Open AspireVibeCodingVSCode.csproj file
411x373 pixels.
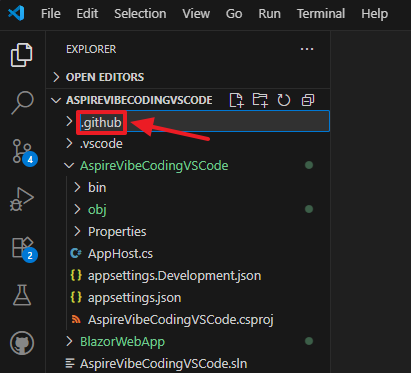point(181,320)
